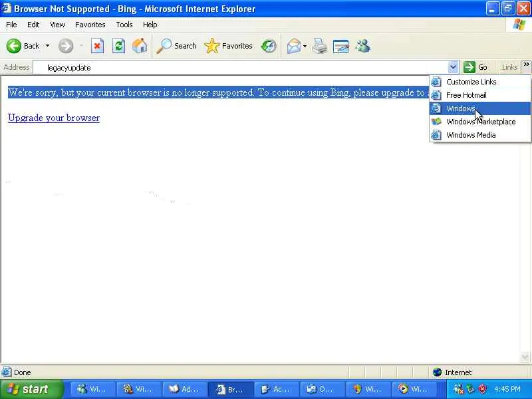532x399 pixels.
Task: Open the Help menu
Action: (150, 25)
